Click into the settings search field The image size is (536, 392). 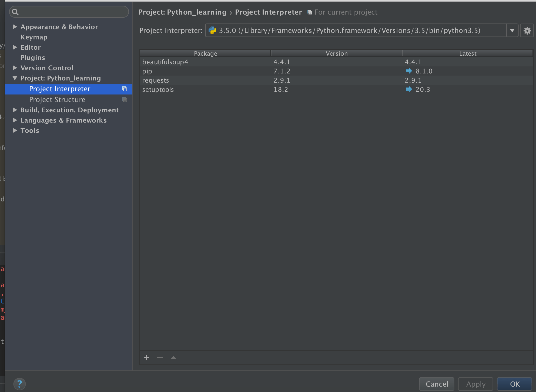pyautogui.click(x=69, y=12)
